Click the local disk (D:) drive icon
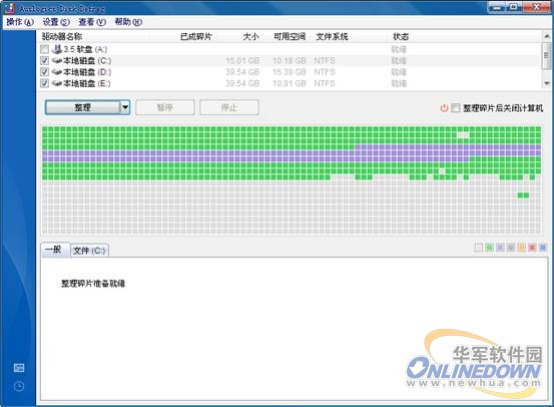The width and height of the screenshot is (554, 407). [57, 72]
